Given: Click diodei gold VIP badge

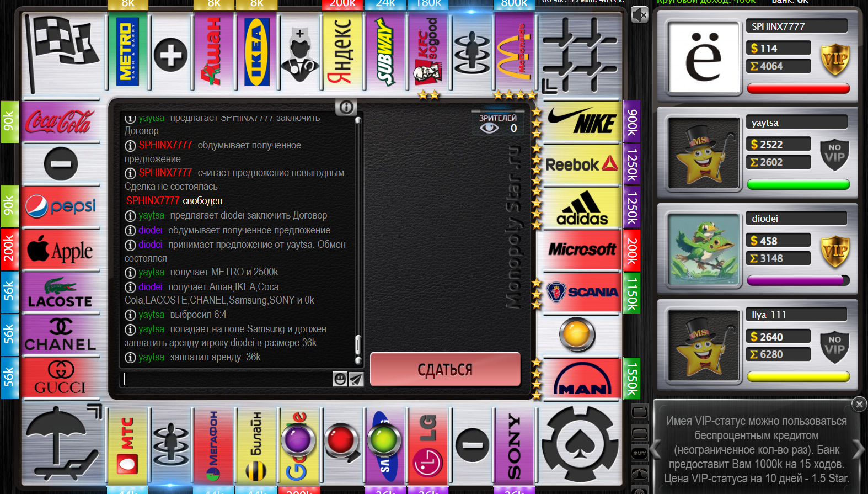Looking at the screenshot, I should [835, 251].
